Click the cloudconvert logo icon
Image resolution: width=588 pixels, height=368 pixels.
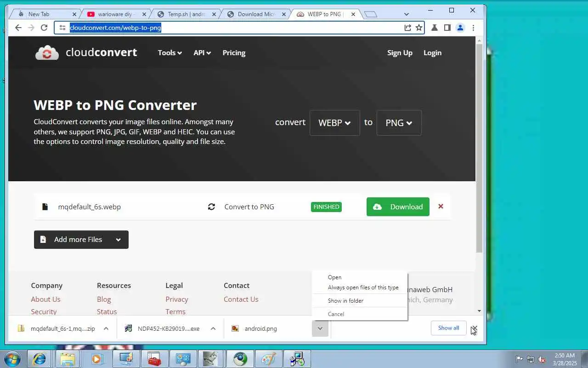click(x=47, y=53)
